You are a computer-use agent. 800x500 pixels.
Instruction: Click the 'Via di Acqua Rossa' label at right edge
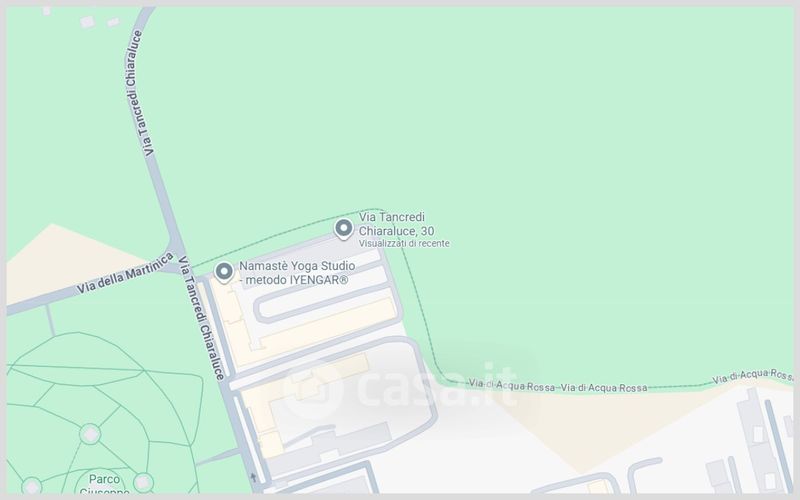pyautogui.click(x=753, y=377)
